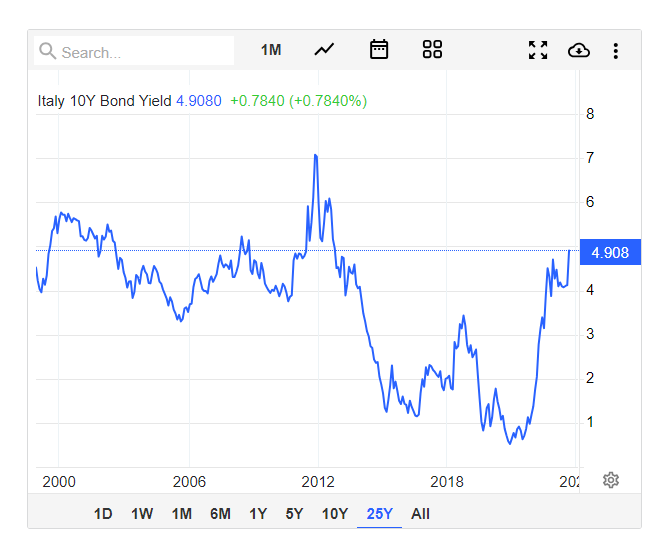Click the cloud download icon
658x537 pixels.
tap(579, 50)
